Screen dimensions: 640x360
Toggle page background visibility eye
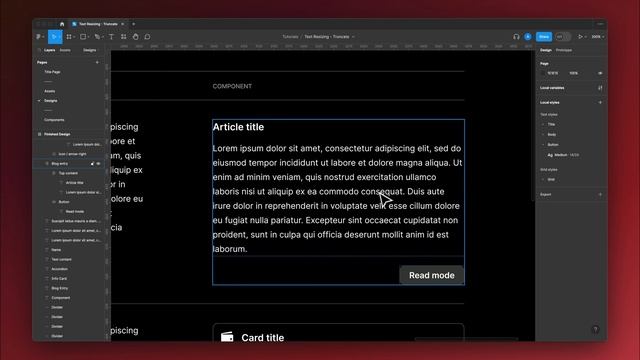click(600, 73)
